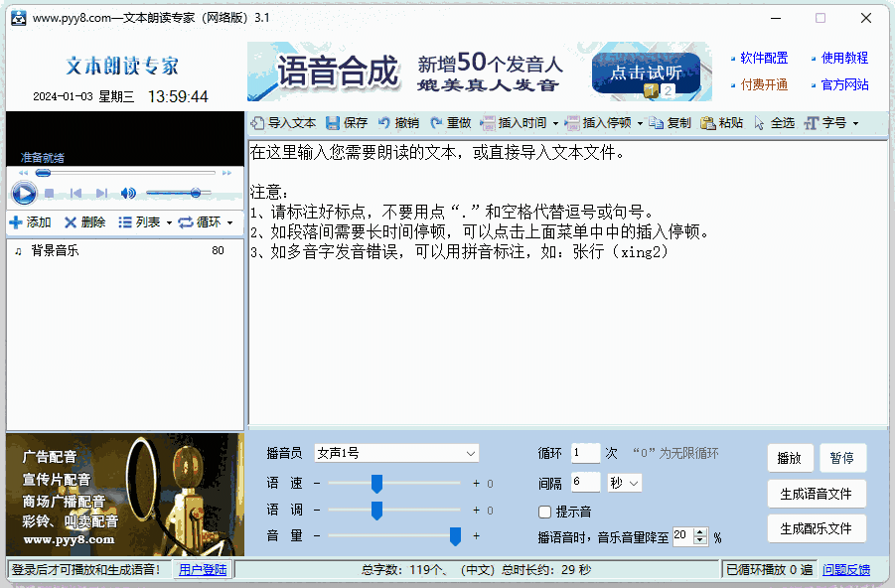This screenshot has height=588, width=895.
Task: Open the 使用教程 tutorial link
Action: coord(844,58)
